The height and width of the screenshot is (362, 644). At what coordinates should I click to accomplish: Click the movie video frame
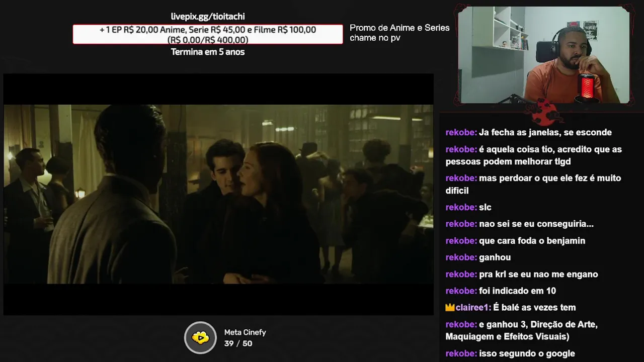[218, 194]
